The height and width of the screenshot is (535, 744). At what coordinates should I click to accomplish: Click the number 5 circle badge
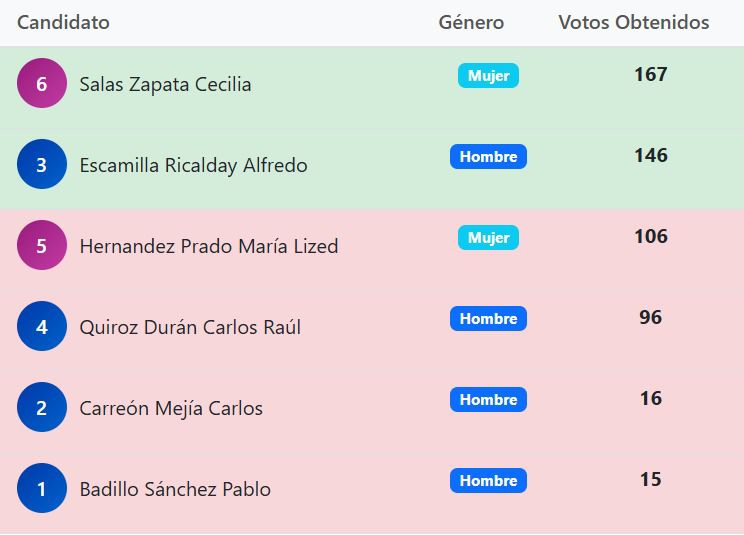point(42,246)
